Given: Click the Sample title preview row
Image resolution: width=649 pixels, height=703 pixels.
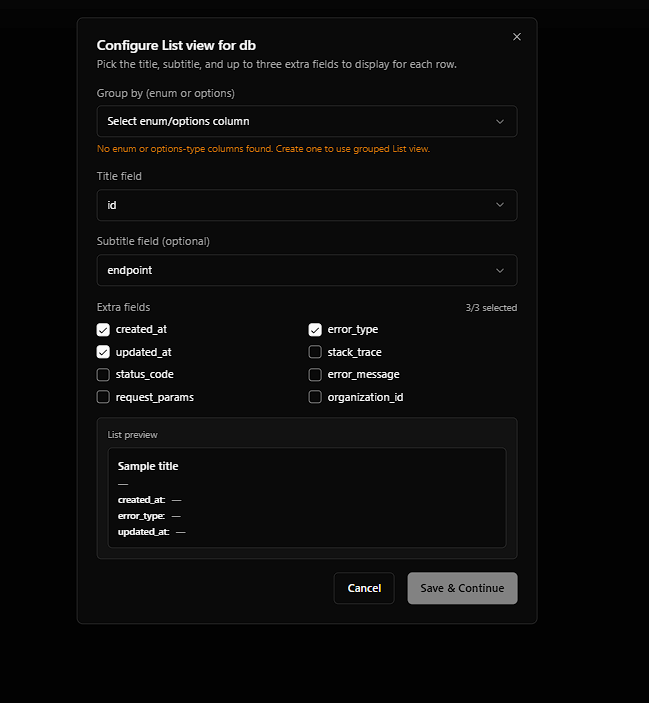Looking at the screenshot, I should tap(148, 466).
